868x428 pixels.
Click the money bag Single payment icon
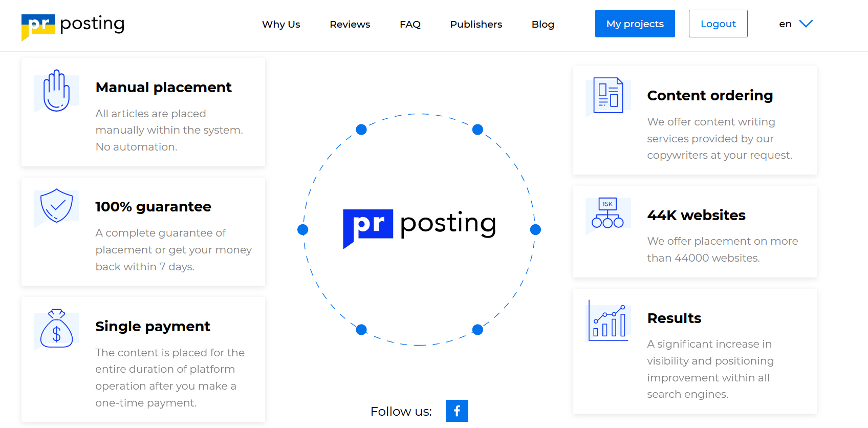(56, 329)
